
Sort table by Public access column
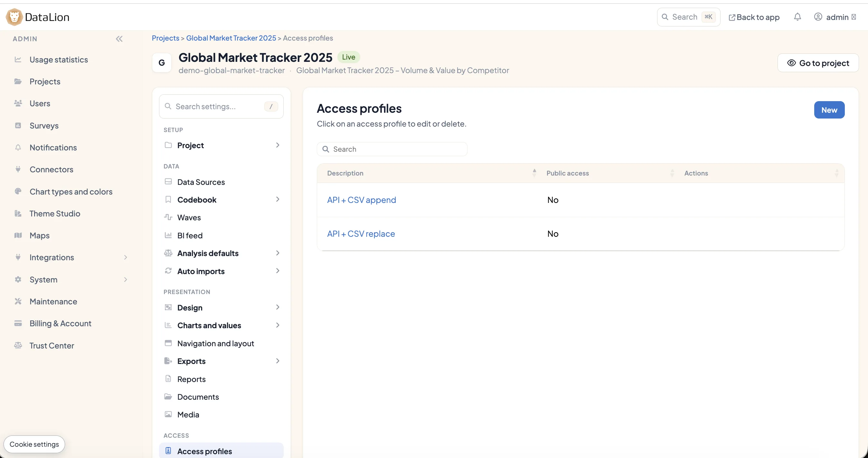(672, 173)
